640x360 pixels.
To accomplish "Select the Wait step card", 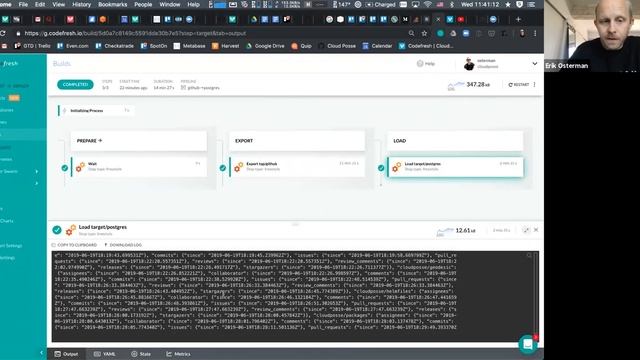I will [x=139, y=167].
